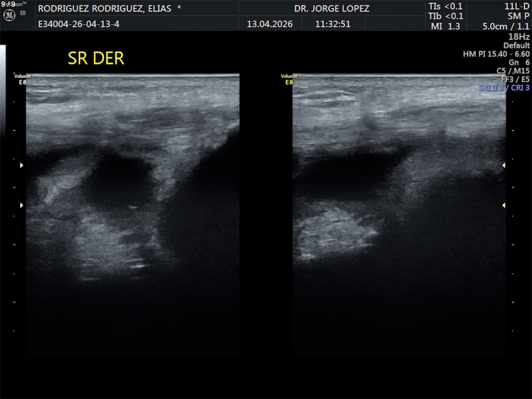532x399 pixels.
Task: Click the lower right focal zone arrow
Action: [x=504, y=206]
